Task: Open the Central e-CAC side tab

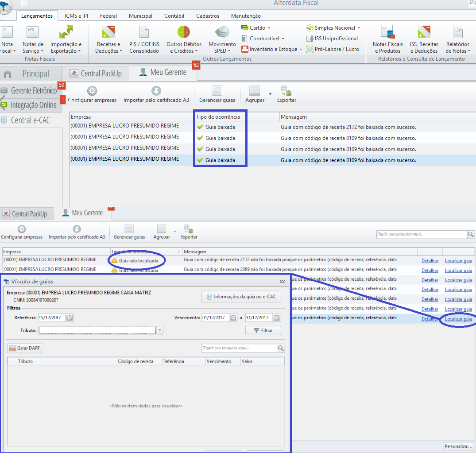Action: (31, 120)
